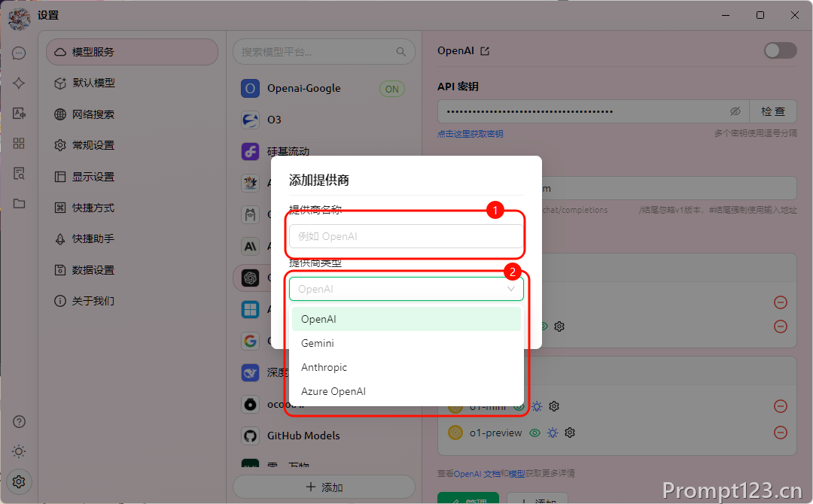
Task: Choose Gemini from the provider type list
Action: coord(406,343)
